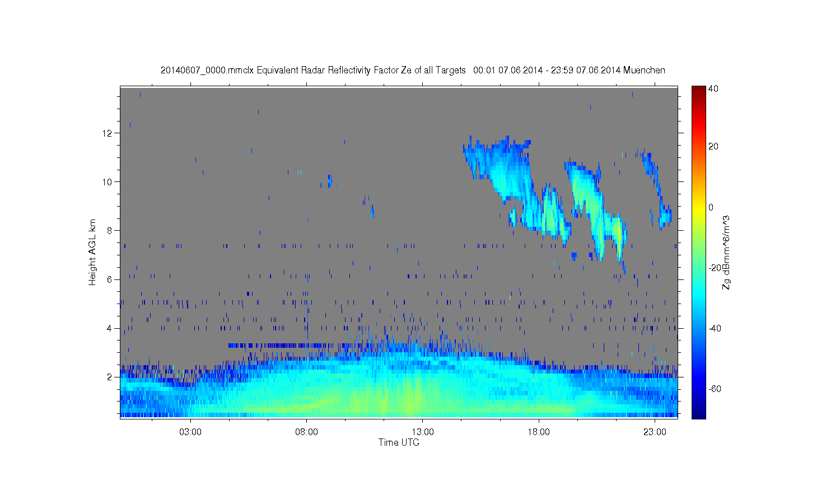Screen dimensions: 840x504
Task: Click the "Time UTC" axis label
Action: (399, 442)
